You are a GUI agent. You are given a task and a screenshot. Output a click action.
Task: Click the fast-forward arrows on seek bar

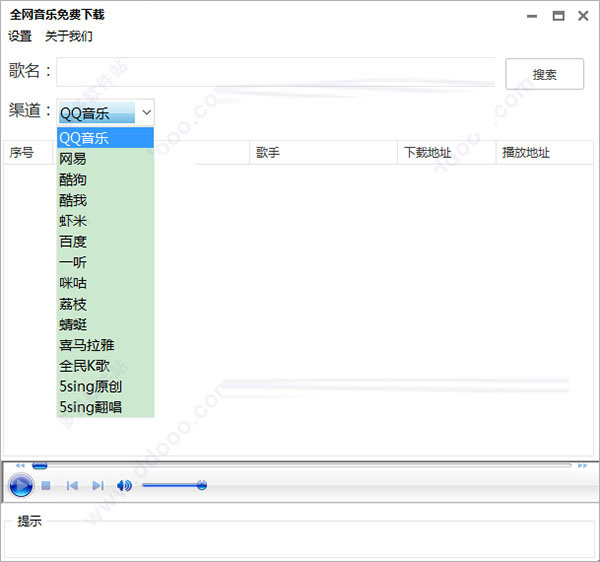pos(582,466)
